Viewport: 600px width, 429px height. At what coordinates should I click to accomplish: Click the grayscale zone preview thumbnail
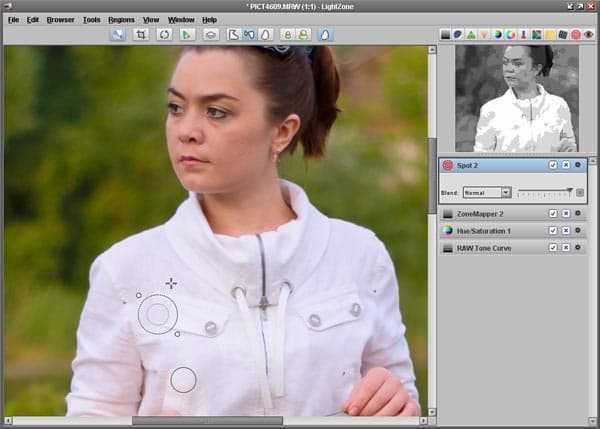(x=517, y=99)
